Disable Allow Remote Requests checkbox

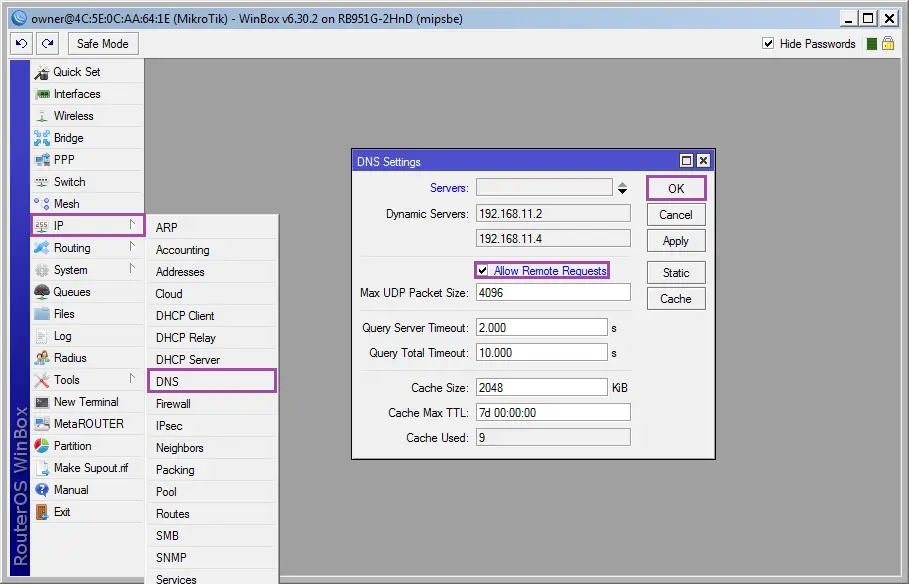pos(482,271)
